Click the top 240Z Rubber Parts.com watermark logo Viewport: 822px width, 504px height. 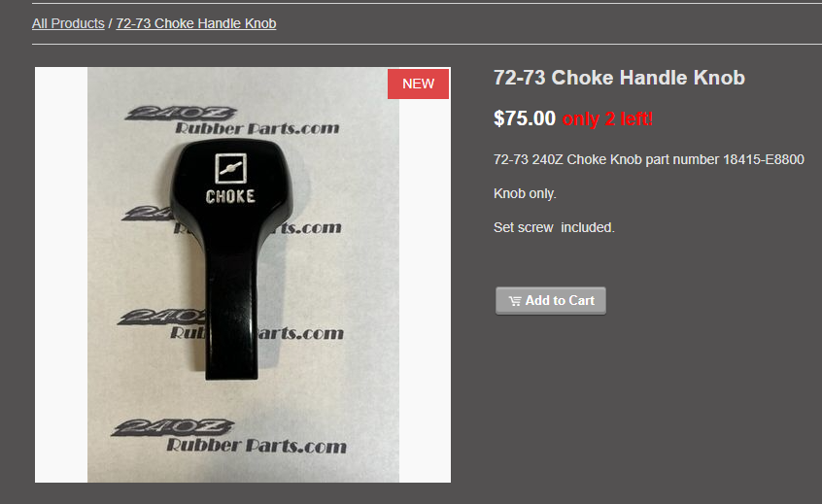click(x=232, y=120)
